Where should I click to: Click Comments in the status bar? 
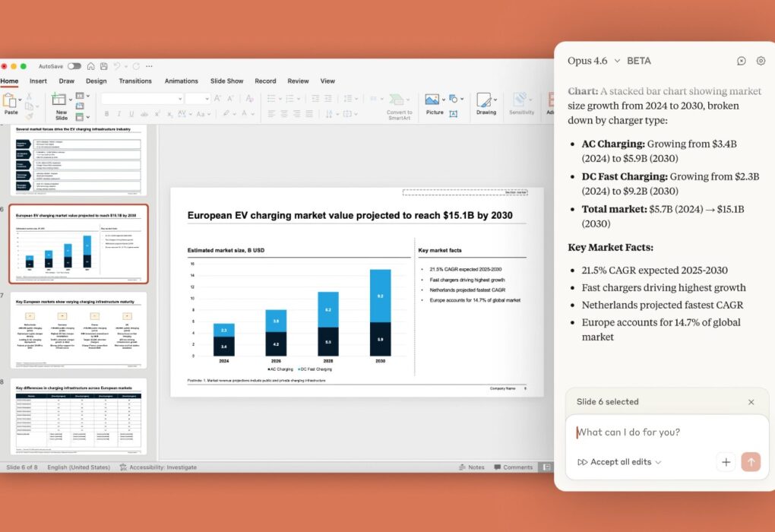tap(513, 467)
